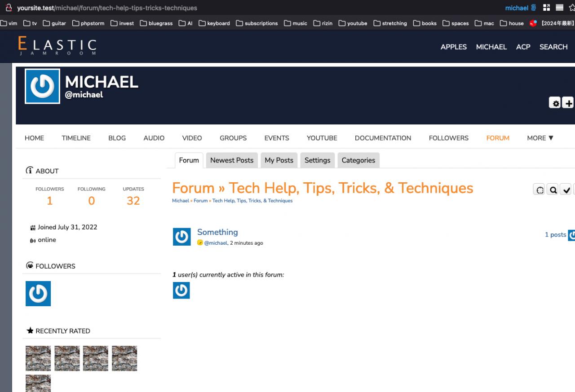
Task: Open the forum Settings tab
Action: tap(317, 160)
